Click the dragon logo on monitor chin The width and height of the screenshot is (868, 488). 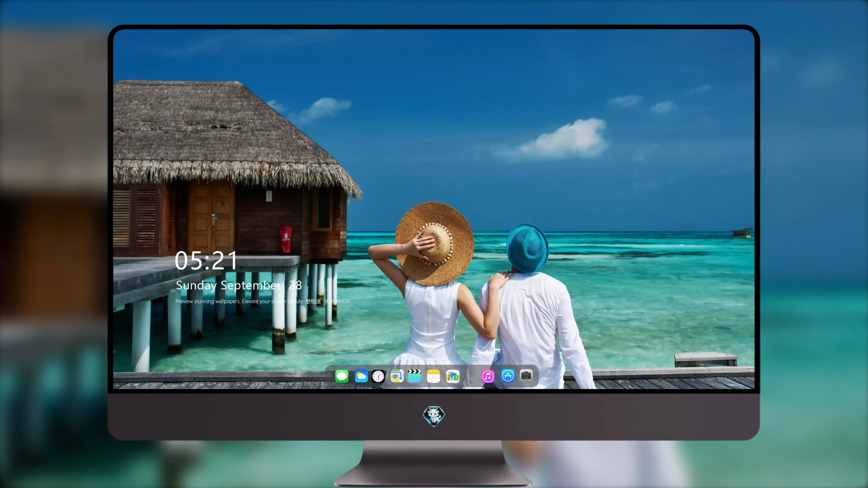(x=434, y=416)
